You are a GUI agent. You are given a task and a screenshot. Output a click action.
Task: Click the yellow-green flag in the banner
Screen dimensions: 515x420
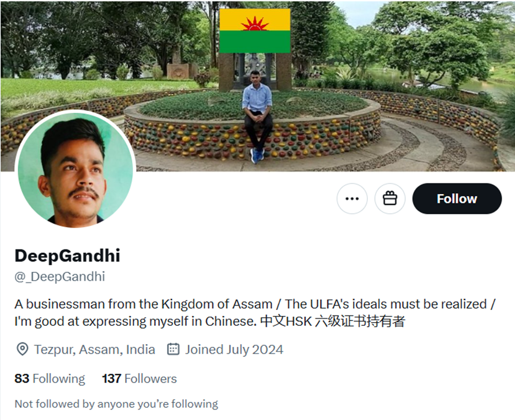[x=255, y=31]
